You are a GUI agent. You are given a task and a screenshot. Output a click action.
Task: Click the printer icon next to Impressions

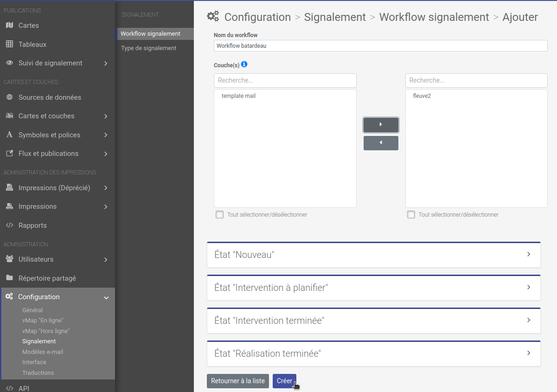[x=9, y=206]
